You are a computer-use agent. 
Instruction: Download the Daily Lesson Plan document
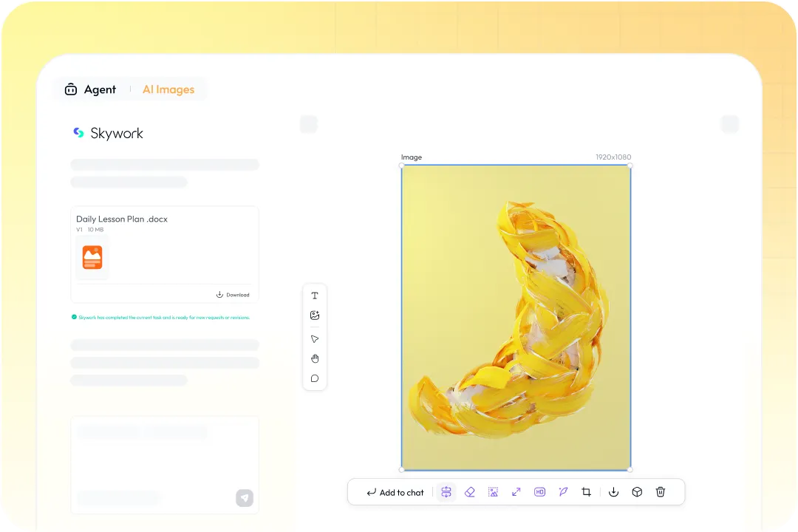coord(233,295)
